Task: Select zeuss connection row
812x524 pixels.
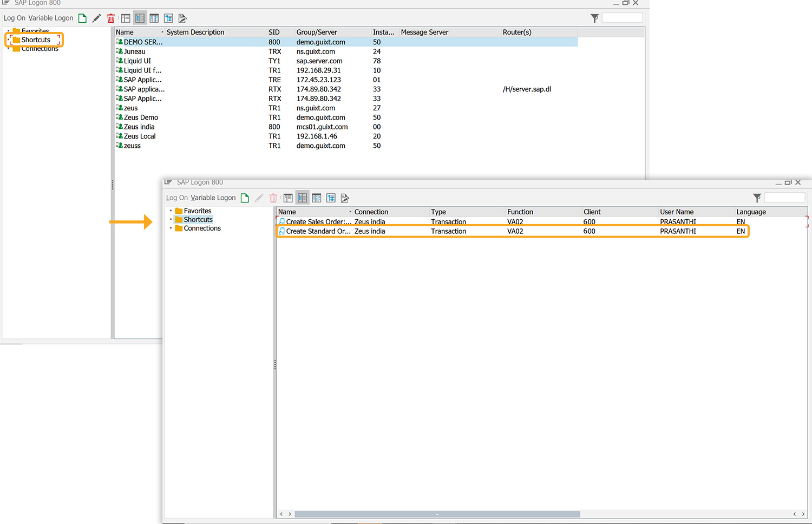Action: coord(346,146)
